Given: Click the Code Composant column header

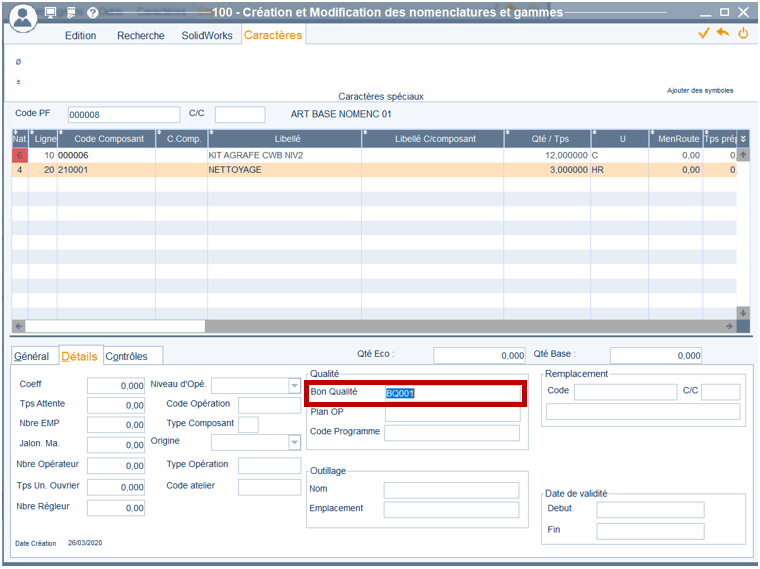Looking at the screenshot, I should (x=108, y=139).
